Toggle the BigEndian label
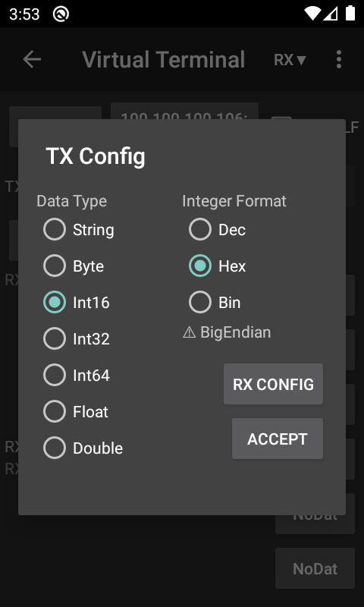This screenshot has height=607, width=364. (236, 332)
